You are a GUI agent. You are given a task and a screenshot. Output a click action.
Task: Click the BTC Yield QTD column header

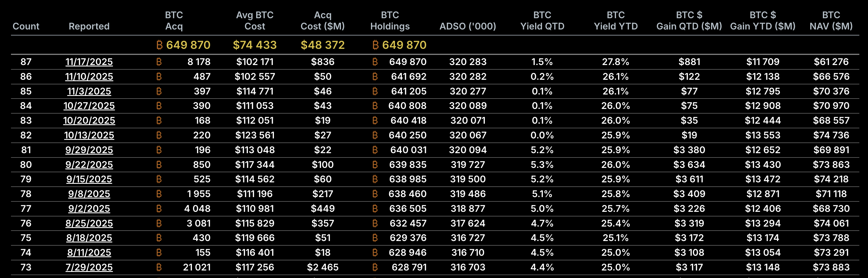coord(542,21)
